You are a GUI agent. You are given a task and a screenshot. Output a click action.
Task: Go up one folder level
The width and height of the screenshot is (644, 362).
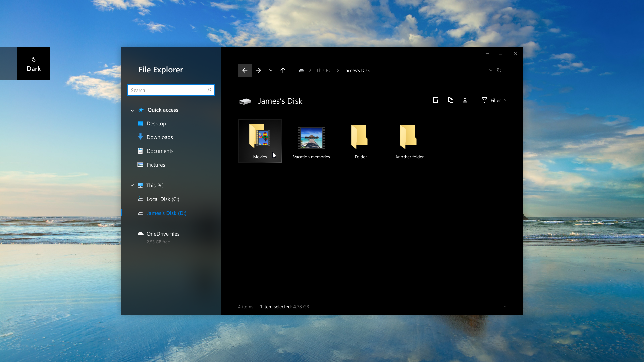[283, 70]
